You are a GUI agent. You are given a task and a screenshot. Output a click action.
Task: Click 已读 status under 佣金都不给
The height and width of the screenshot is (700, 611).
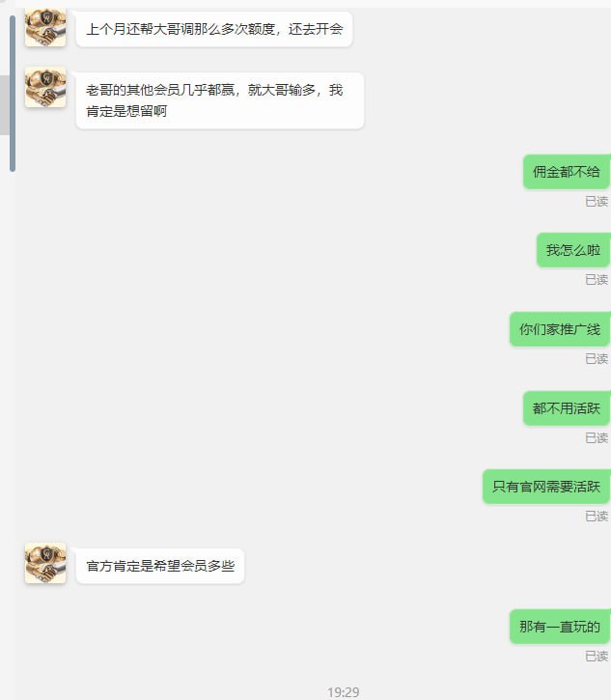[x=597, y=202]
